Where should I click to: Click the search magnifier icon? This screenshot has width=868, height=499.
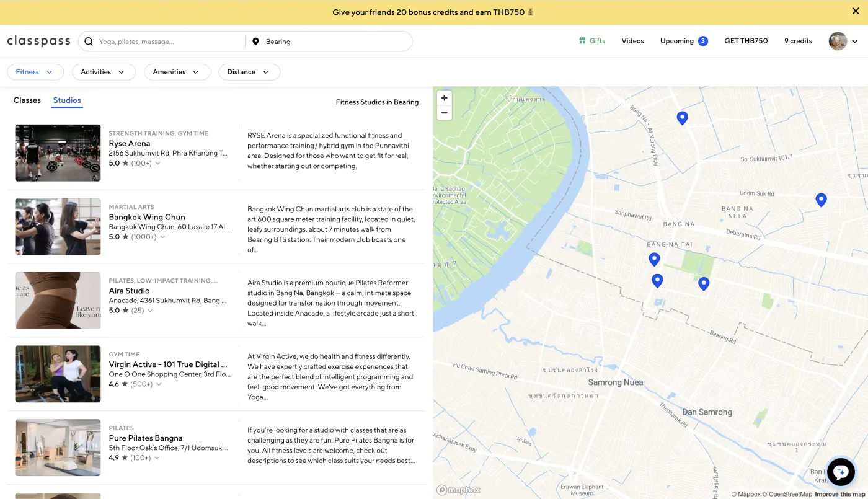(x=89, y=42)
